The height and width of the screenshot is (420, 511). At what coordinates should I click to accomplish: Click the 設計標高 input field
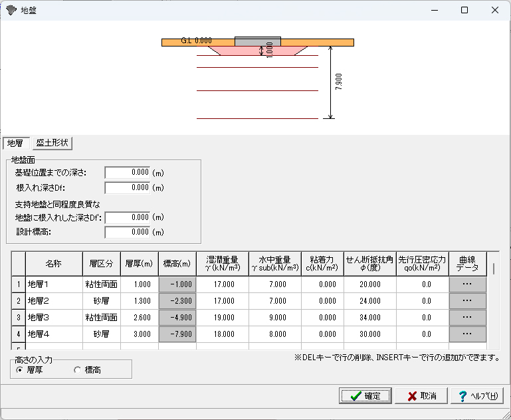coord(128,233)
